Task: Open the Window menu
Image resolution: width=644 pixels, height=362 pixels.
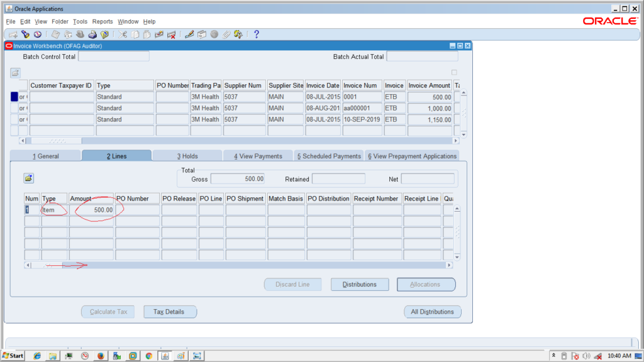Action: (128, 21)
